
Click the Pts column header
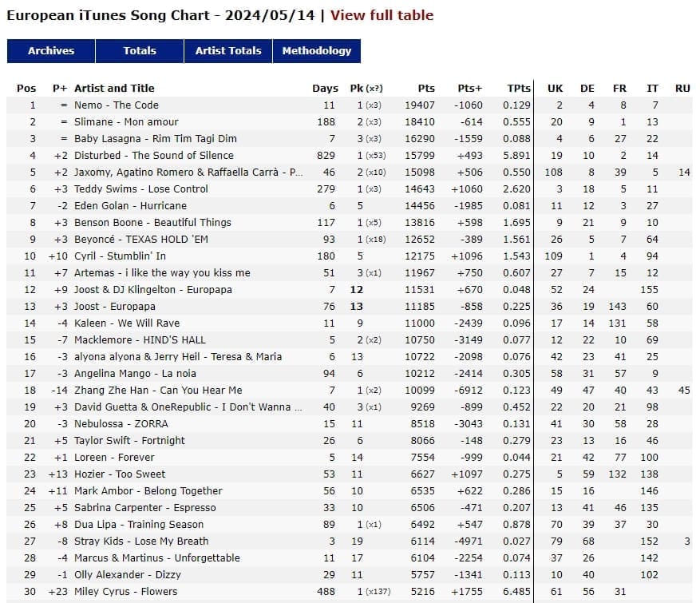click(x=426, y=88)
